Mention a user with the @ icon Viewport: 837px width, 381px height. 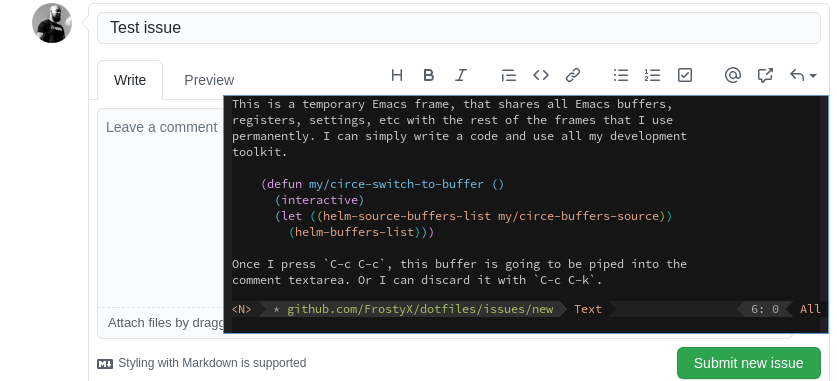732,75
